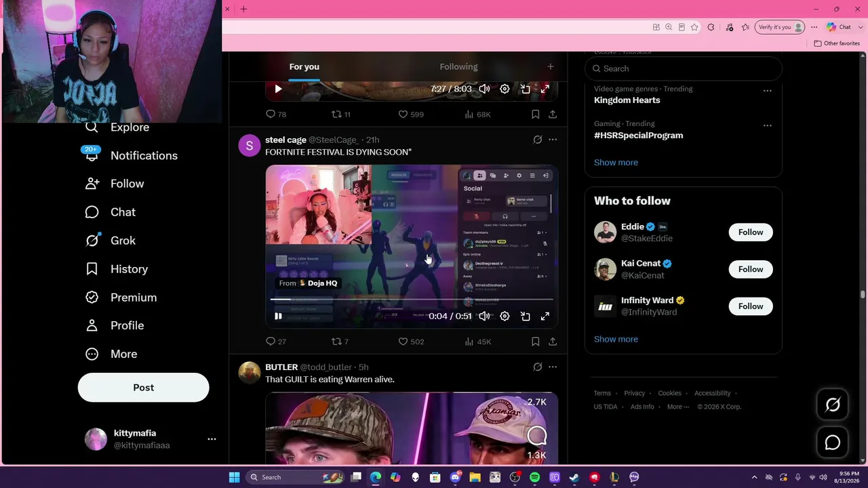868x488 pixels.
Task: View analytics for steel cage post (45K)
Action: click(x=477, y=342)
